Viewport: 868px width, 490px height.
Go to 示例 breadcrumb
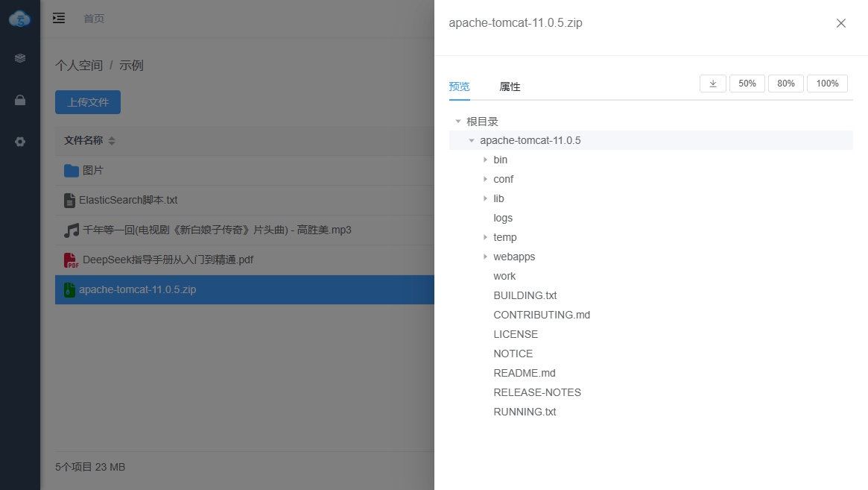coord(131,66)
